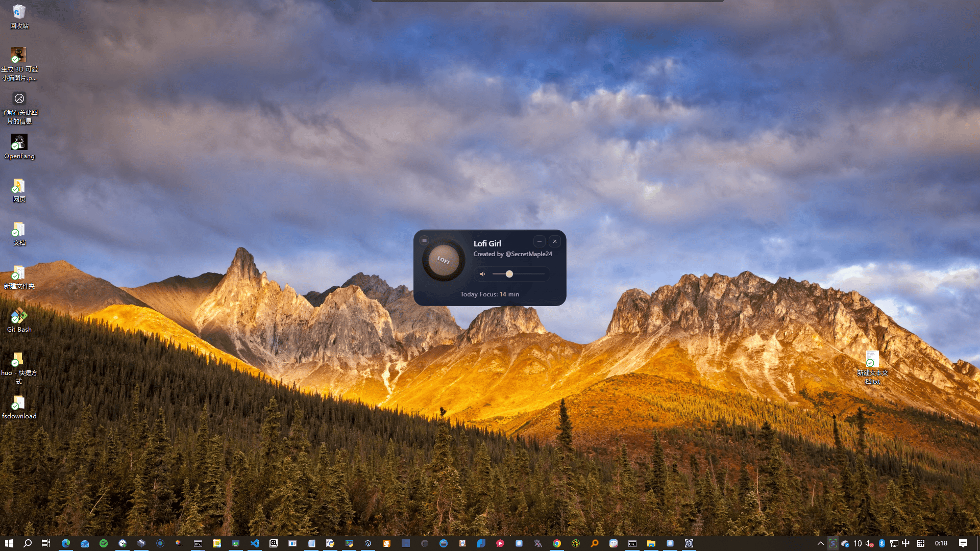Screen dimensions: 980x551
Task: Click the small panel icon at the widget's top-left
Action: [424, 240]
